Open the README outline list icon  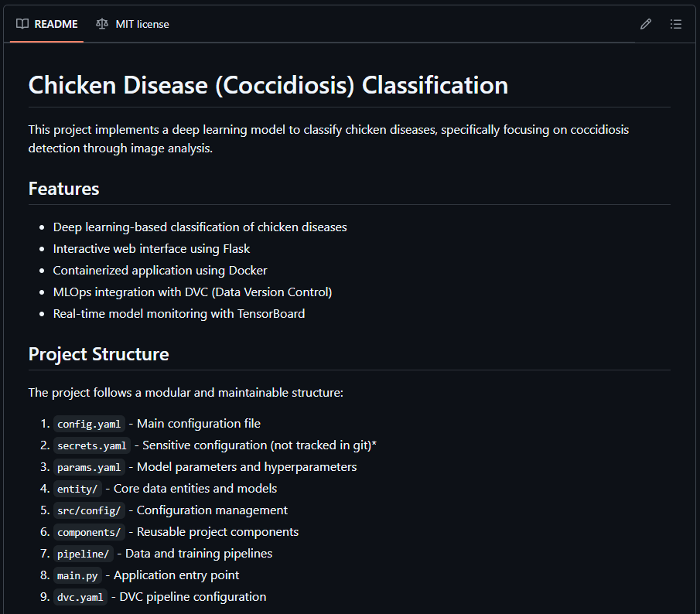pyautogui.click(x=676, y=24)
